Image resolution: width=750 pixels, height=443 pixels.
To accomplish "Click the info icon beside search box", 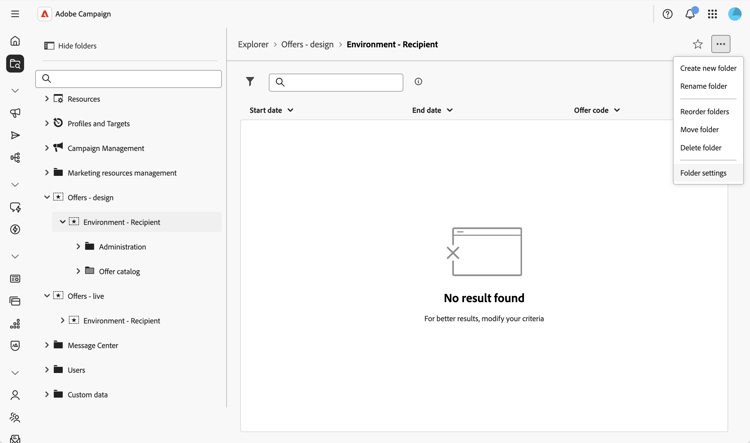I will [418, 82].
